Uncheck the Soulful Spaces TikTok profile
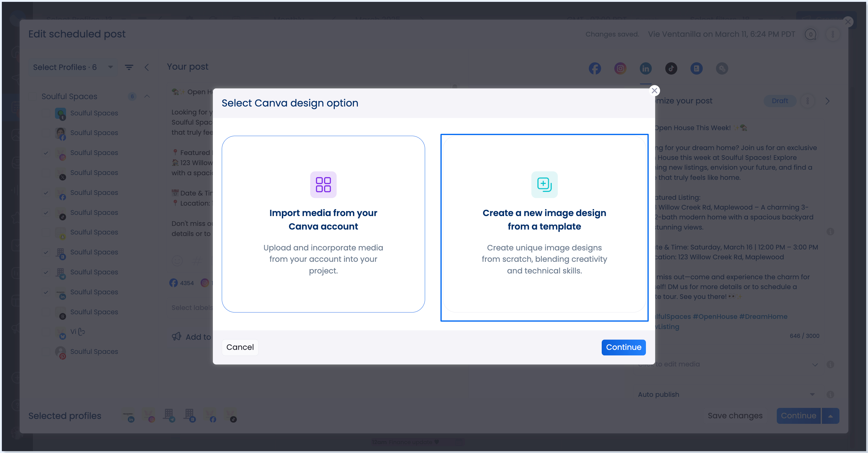 46,212
